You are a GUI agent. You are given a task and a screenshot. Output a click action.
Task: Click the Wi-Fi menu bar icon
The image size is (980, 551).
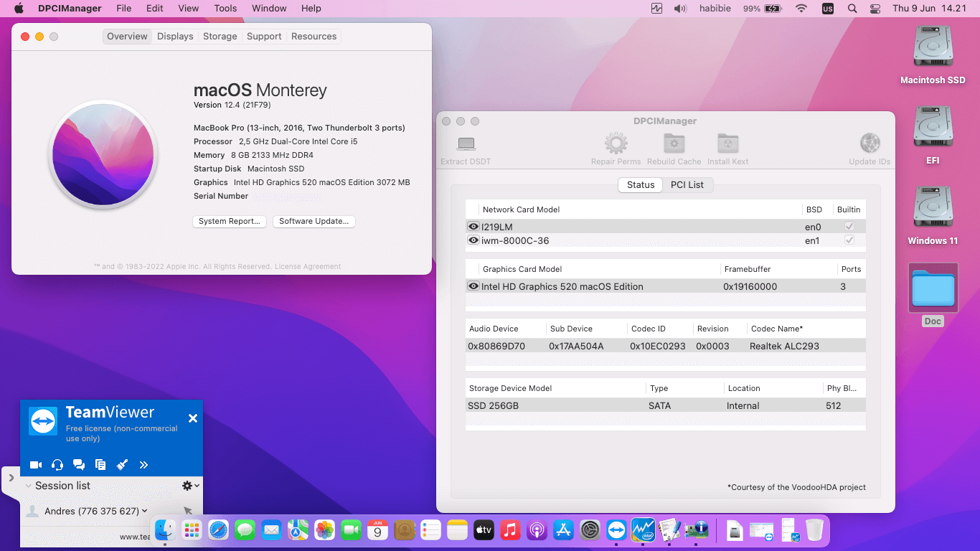[801, 9]
